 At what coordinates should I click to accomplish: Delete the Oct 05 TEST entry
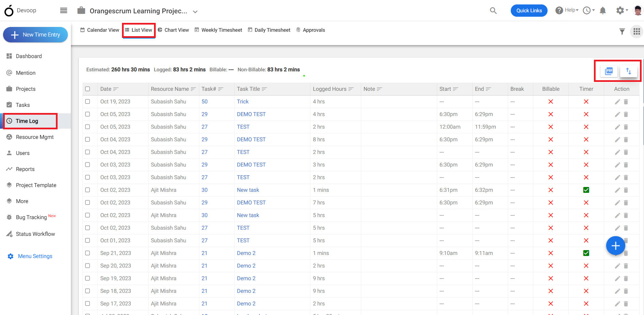[x=626, y=127]
